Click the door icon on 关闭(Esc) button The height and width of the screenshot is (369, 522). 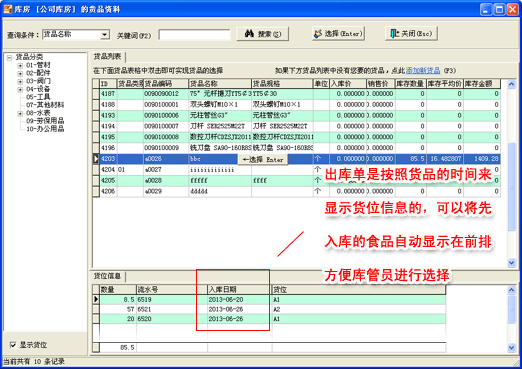tap(394, 33)
